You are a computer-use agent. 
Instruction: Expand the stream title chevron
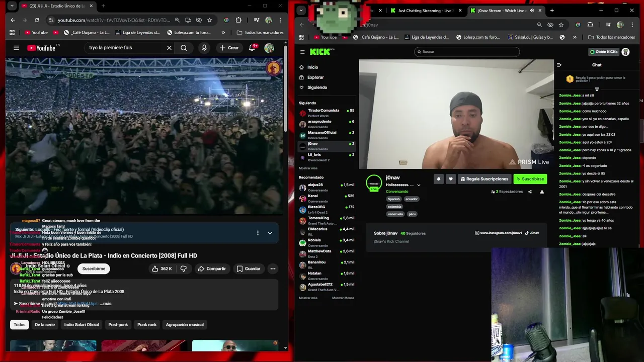click(x=419, y=185)
